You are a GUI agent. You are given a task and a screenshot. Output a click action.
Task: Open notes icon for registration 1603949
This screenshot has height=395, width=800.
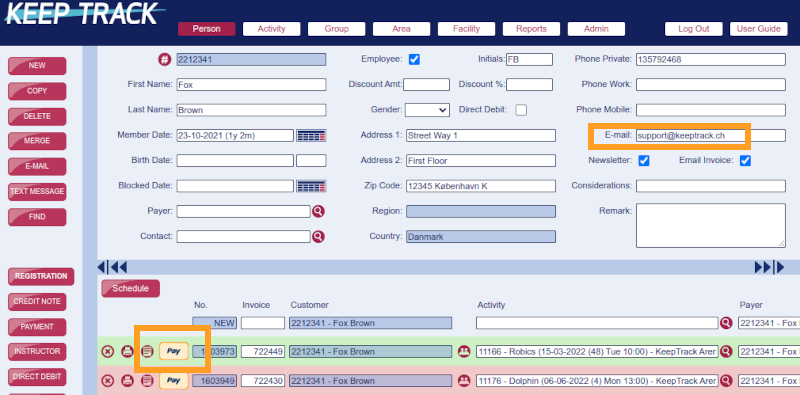[x=147, y=381]
